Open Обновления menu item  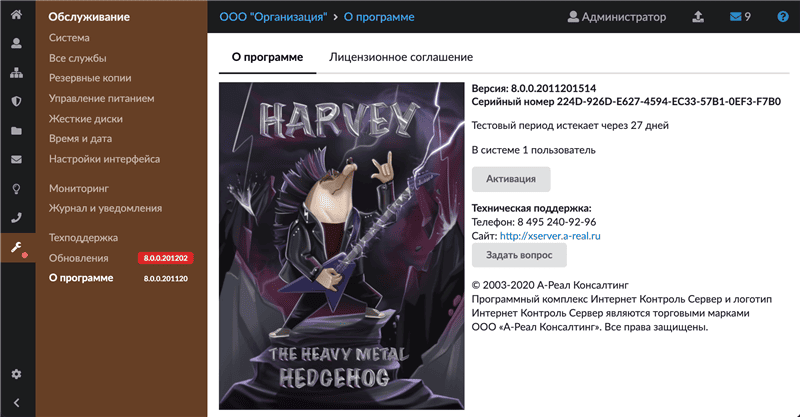point(79,258)
